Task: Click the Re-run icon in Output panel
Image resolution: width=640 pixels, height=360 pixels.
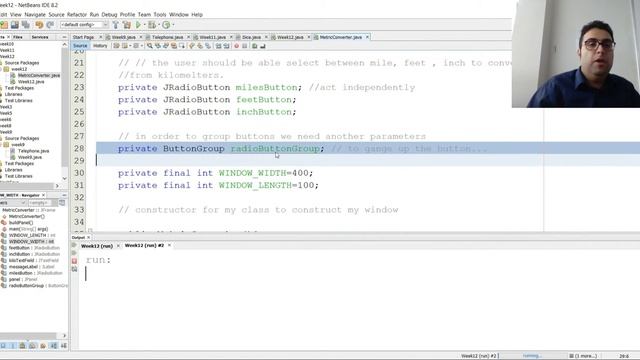Action: [74, 245]
